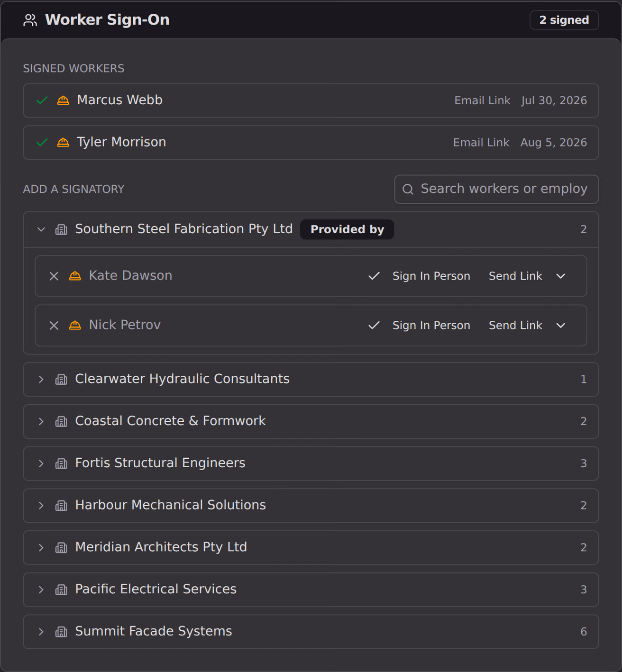The width and height of the screenshot is (622, 672).
Task: Click the Jul 30, 2026 signing date
Action: pos(554,100)
